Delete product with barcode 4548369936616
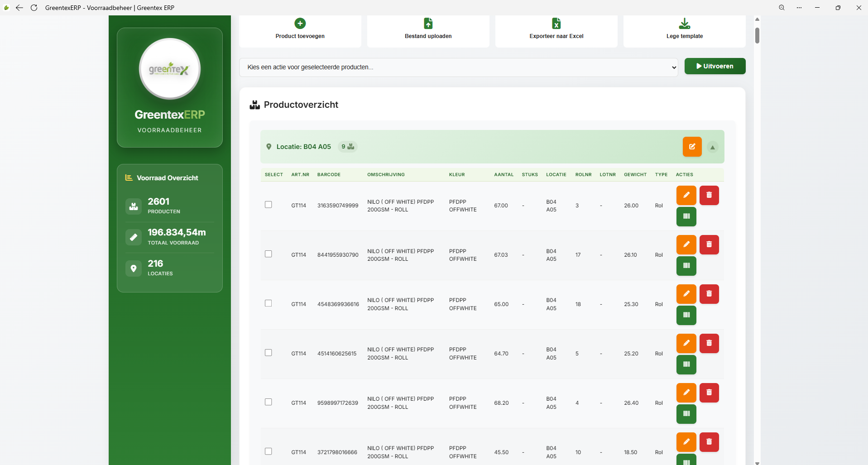 [x=709, y=294]
